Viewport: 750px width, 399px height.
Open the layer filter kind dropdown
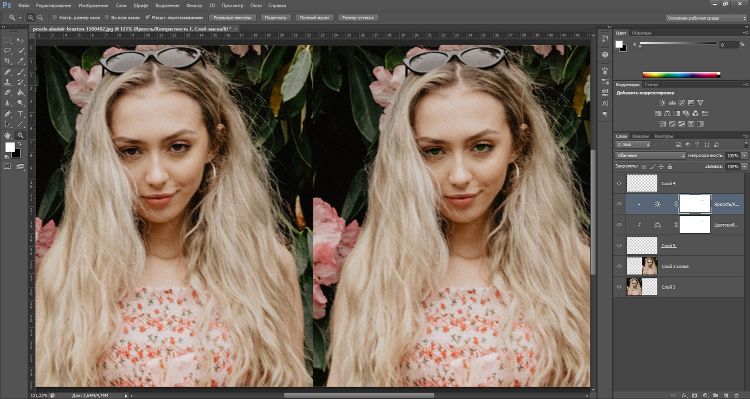coord(633,144)
